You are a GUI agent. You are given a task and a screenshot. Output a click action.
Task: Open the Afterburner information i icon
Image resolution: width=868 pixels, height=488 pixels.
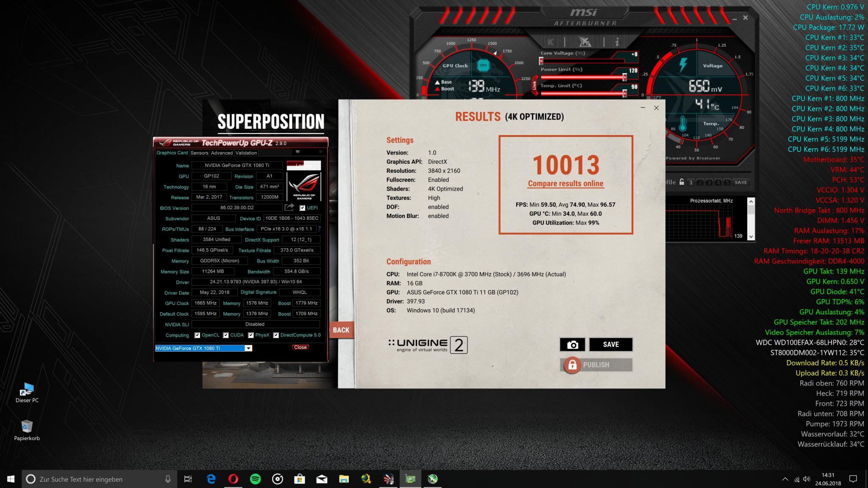617,42
